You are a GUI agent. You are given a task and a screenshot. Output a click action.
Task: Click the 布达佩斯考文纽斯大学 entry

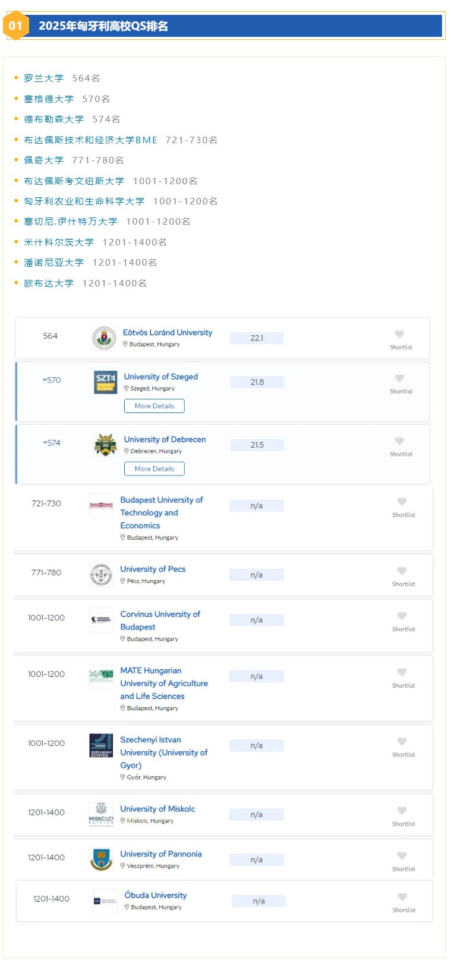coord(74,181)
